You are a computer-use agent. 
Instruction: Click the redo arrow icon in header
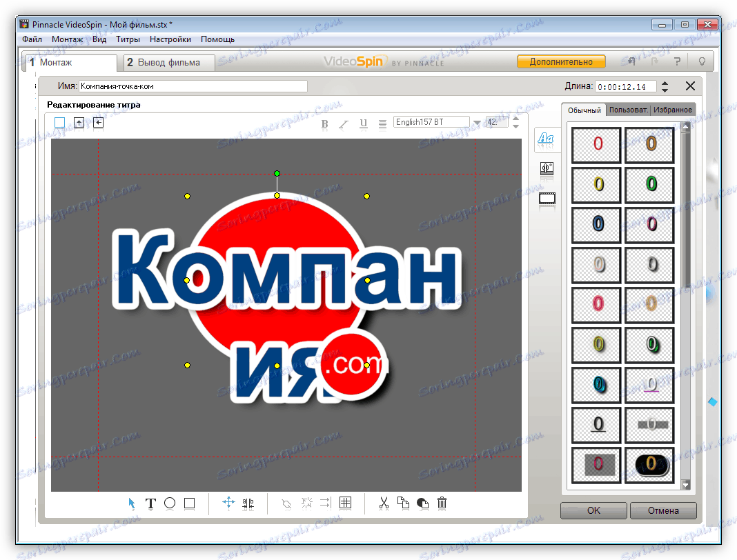[x=654, y=61]
